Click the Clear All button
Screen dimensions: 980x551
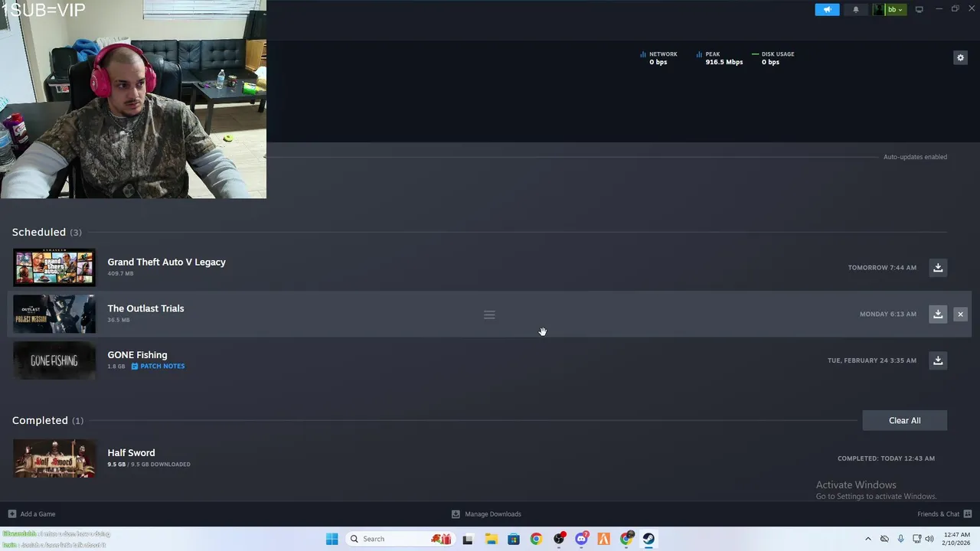904,420
